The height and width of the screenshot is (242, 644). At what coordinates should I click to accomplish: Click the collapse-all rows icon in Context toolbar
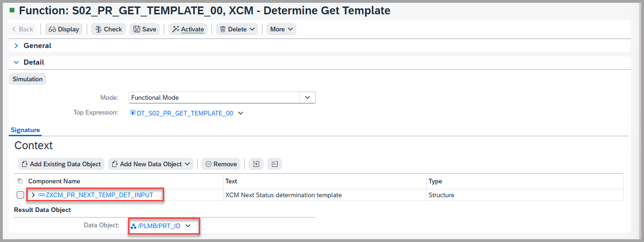(275, 164)
